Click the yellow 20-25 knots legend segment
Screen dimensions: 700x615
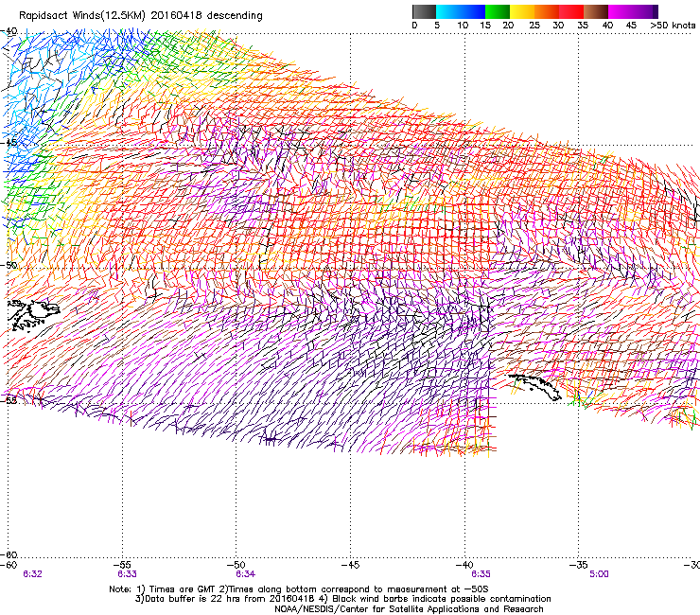[x=522, y=11]
